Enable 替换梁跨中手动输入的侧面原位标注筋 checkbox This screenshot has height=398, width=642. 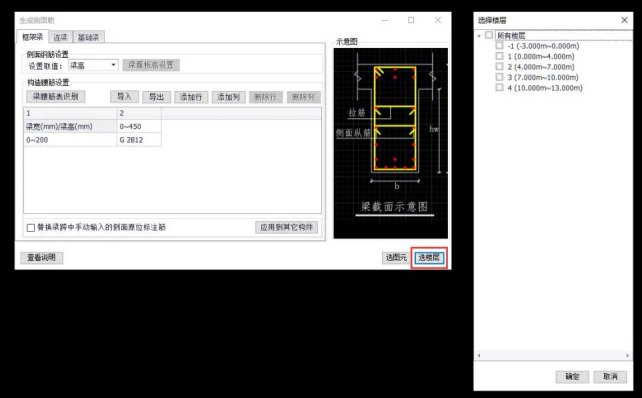point(31,228)
